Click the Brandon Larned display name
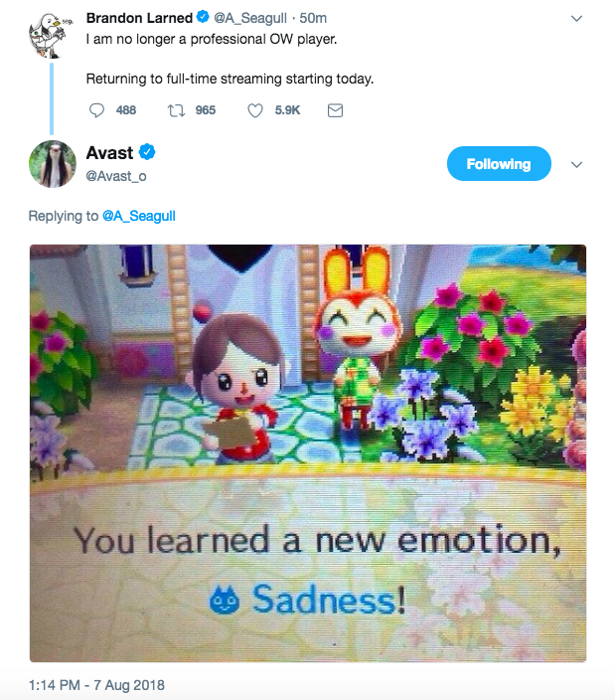Screen dimensions: 615x700 click(137, 18)
